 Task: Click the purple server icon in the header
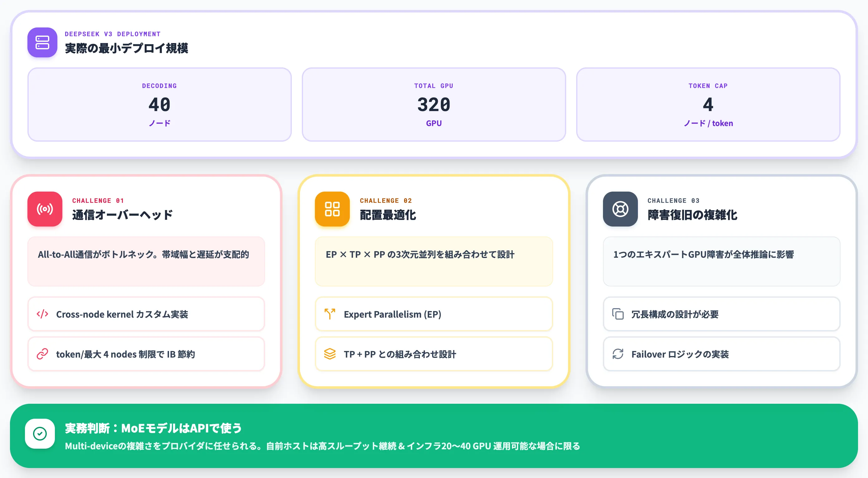[x=42, y=42]
